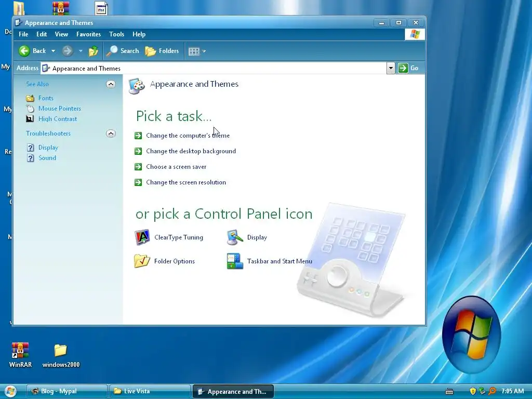The width and height of the screenshot is (532, 399).
Task: Click the Appearance and Themes header palette icon
Action: coord(137,86)
